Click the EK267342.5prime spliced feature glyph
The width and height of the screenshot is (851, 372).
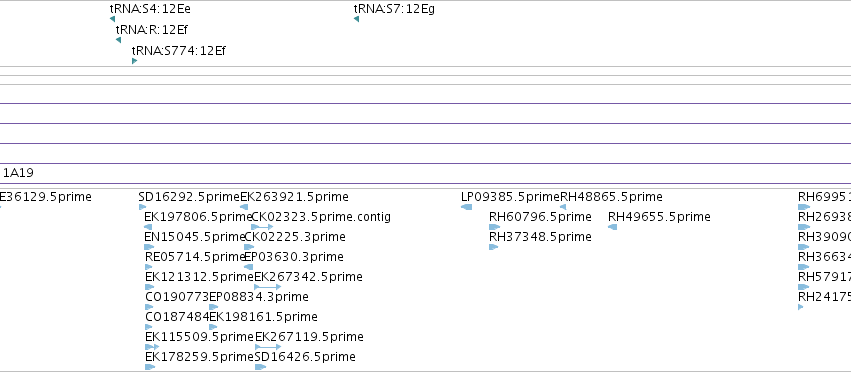(268, 287)
